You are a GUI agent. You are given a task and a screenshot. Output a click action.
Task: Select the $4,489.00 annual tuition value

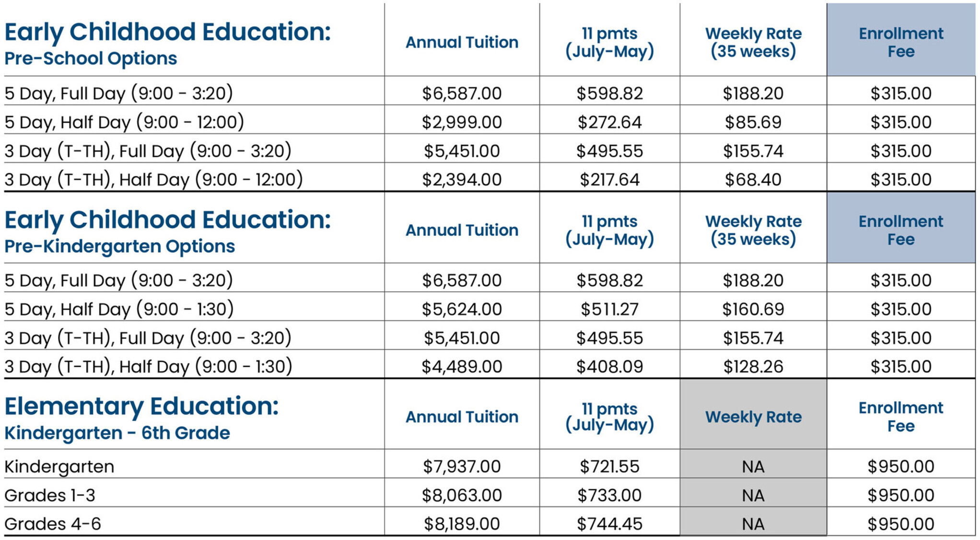[x=462, y=367]
